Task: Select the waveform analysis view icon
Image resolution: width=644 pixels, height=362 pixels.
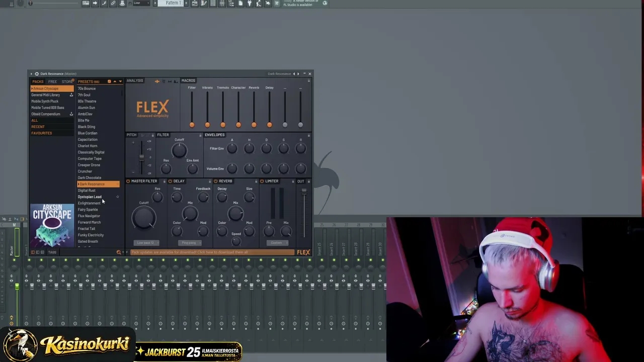Action: click(156, 81)
